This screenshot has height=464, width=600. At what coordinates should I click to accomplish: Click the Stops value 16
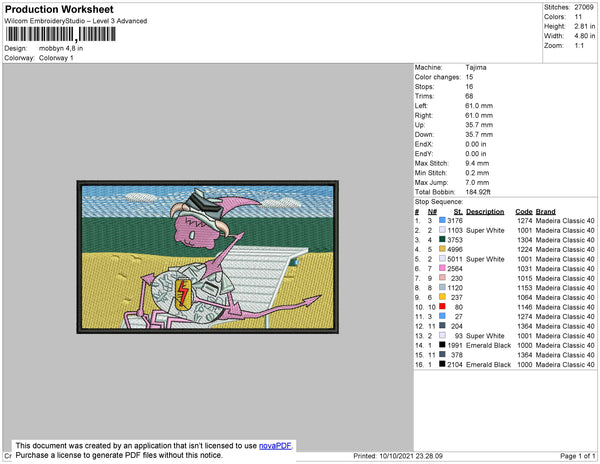(470, 86)
